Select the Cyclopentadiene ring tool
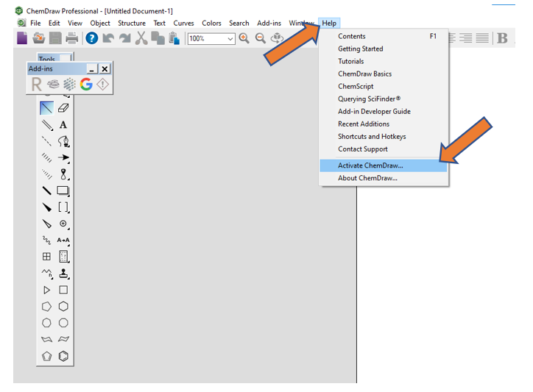The width and height of the screenshot is (533, 392). click(46, 356)
